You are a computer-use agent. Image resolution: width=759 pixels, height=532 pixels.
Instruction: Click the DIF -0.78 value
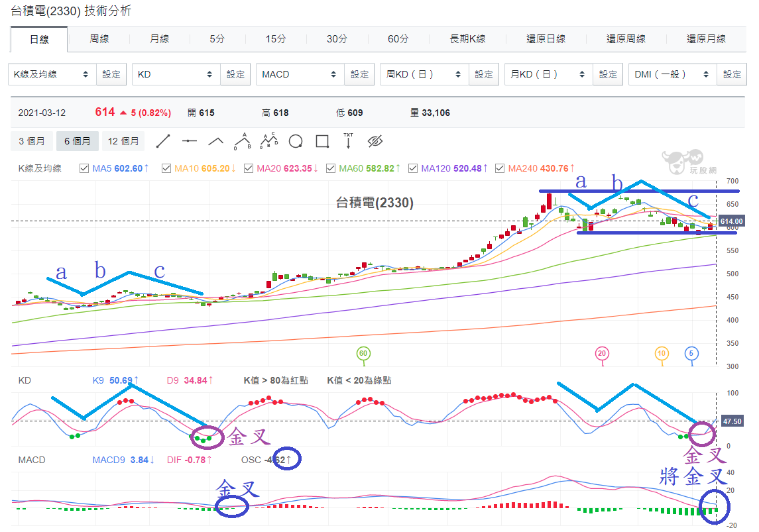pyautogui.click(x=189, y=460)
